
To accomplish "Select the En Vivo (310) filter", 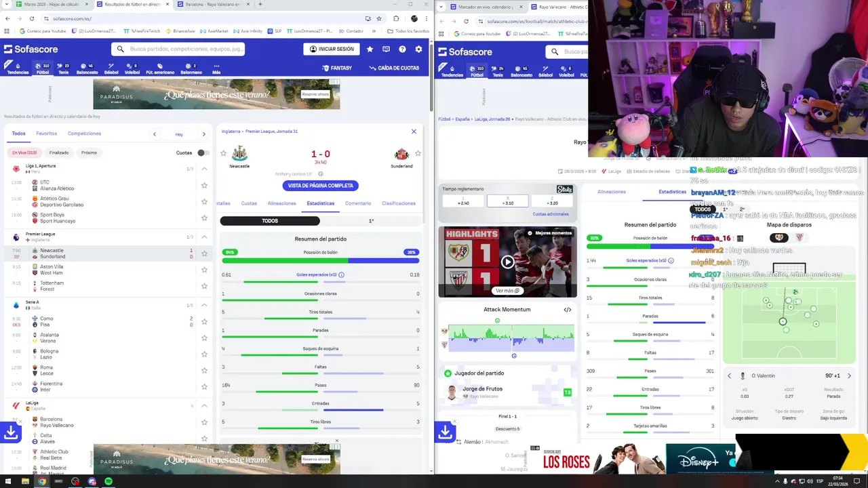I will pyautogui.click(x=24, y=152).
